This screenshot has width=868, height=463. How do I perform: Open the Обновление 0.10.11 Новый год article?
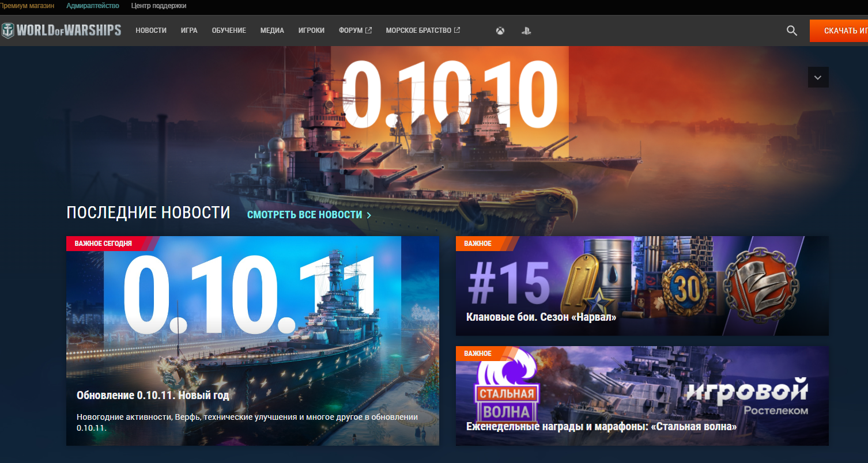click(252, 341)
